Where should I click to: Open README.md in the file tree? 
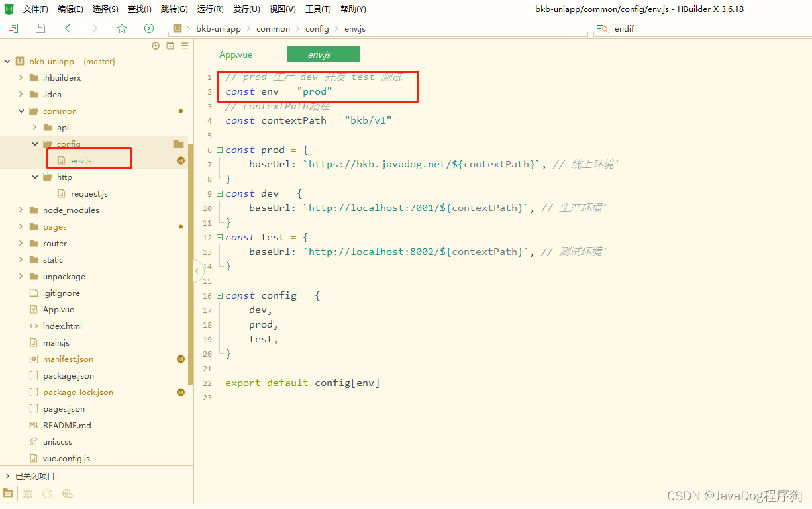point(67,425)
